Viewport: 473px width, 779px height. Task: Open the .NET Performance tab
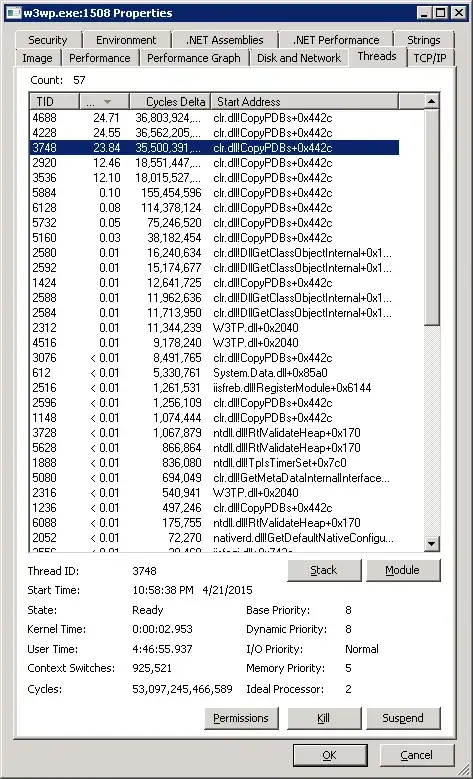pos(336,40)
